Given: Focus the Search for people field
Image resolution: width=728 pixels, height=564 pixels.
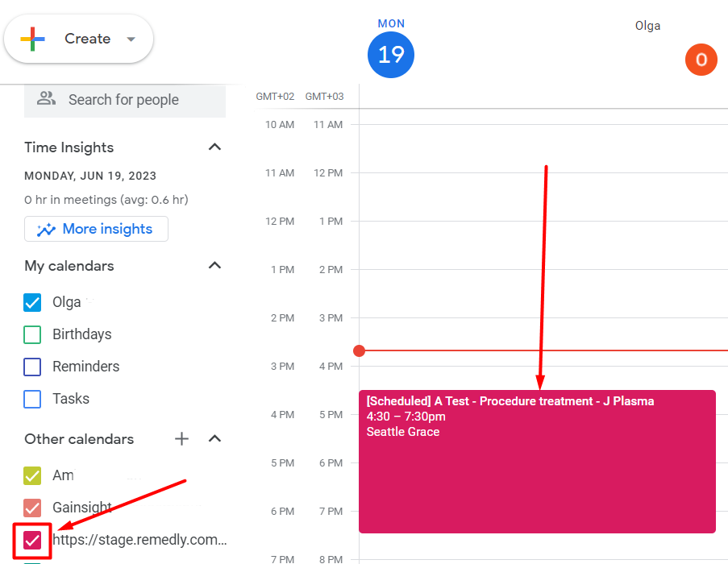Looking at the screenshot, I should (x=125, y=100).
